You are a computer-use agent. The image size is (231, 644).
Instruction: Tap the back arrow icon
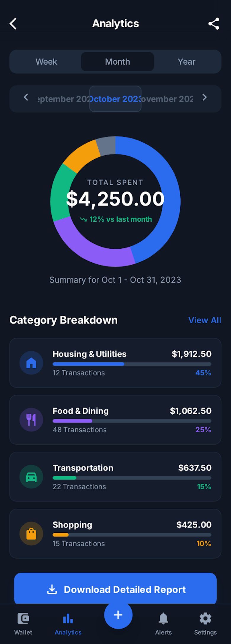coord(13,24)
